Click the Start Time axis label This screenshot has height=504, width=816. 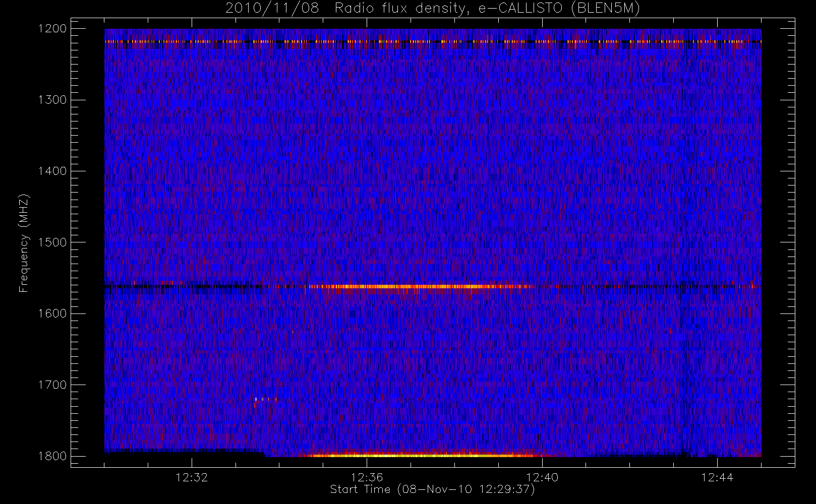point(432,489)
